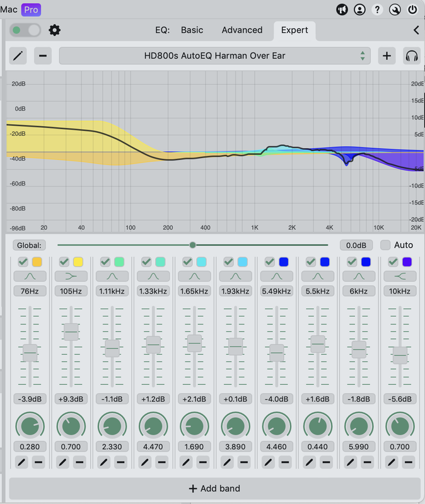The image size is (425, 504).
Task: Click the Q knob above 4.460
Action: (x=277, y=427)
